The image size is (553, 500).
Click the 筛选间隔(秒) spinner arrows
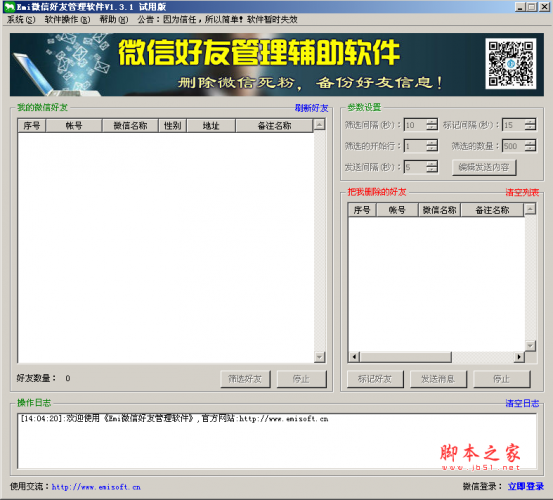click(x=432, y=125)
